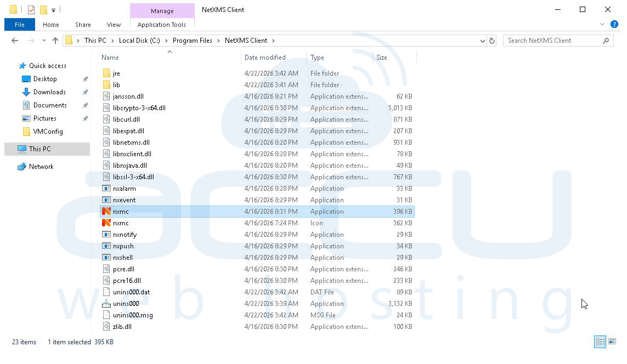
Task: Open the jre folder icon
Action: pyautogui.click(x=106, y=73)
